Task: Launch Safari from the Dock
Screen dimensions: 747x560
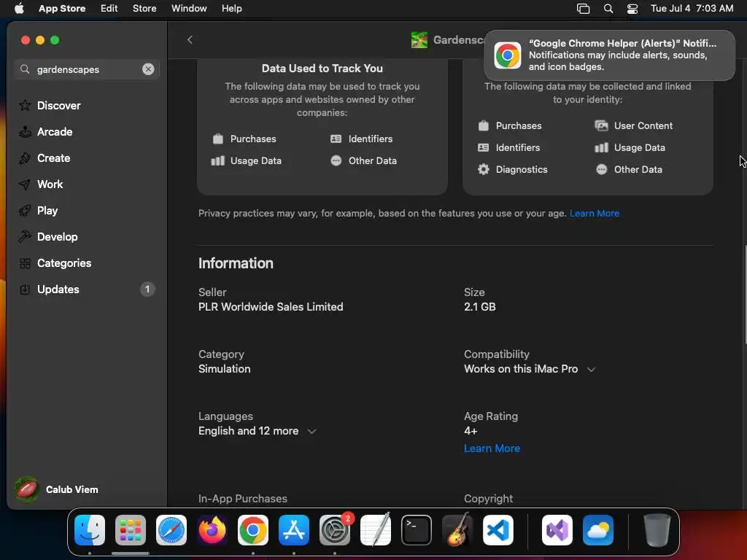Action: click(171, 530)
